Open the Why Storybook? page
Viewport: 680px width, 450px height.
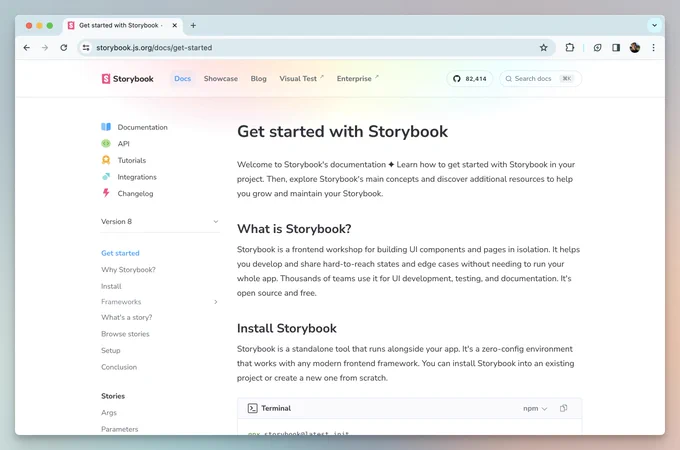pos(128,270)
